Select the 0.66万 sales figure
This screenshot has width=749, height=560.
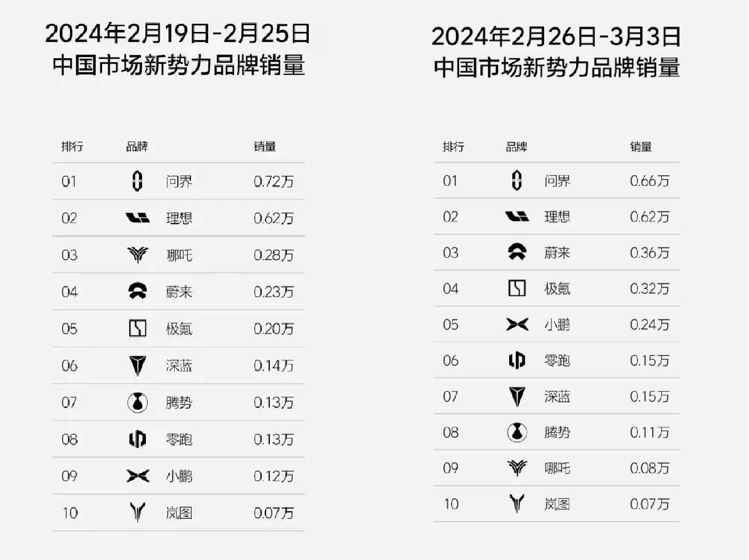[649, 181]
